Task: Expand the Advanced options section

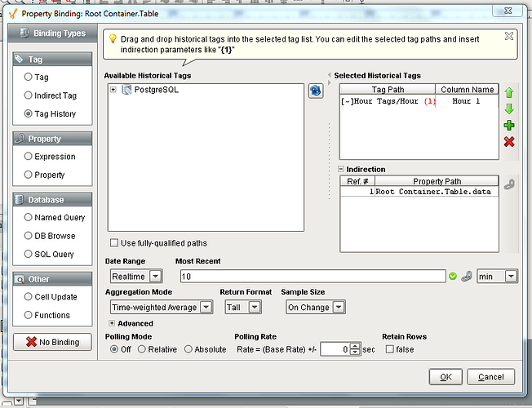Action: tap(112, 323)
